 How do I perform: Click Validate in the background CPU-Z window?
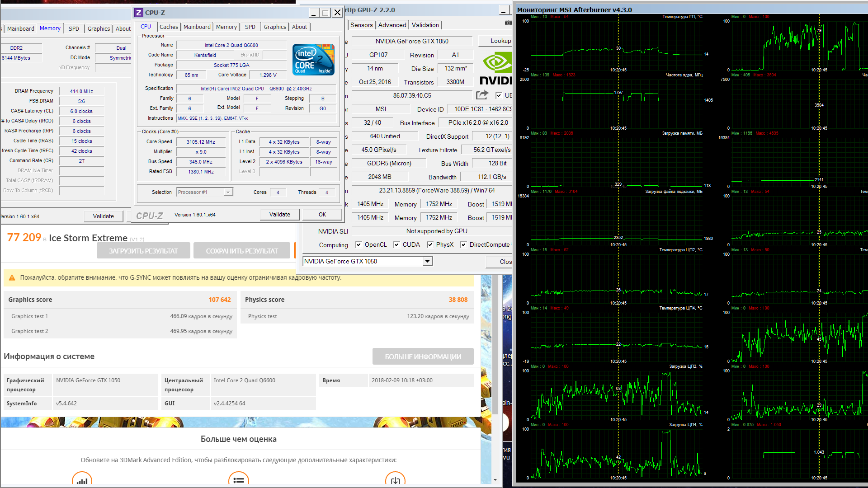[x=103, y=216]
